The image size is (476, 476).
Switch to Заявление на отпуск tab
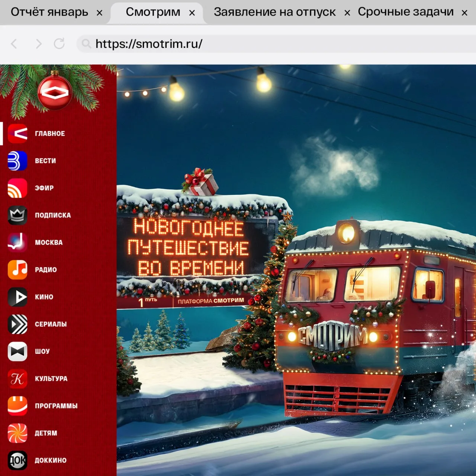pos(274,12)
